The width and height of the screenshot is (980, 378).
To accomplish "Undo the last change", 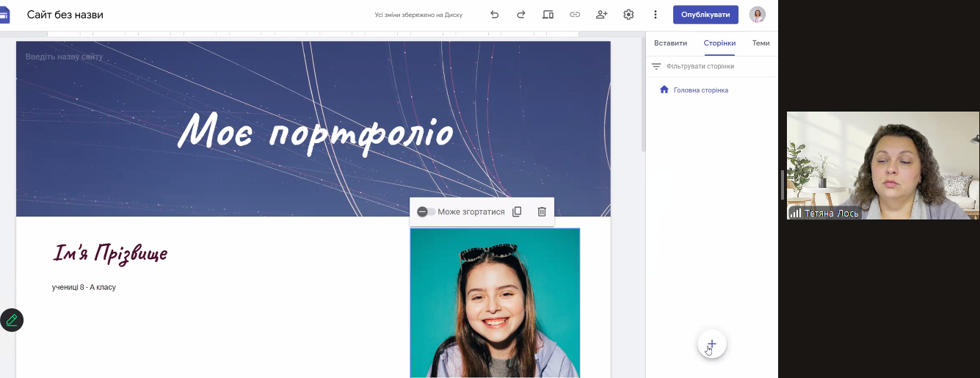I will [x=494, y=15].
